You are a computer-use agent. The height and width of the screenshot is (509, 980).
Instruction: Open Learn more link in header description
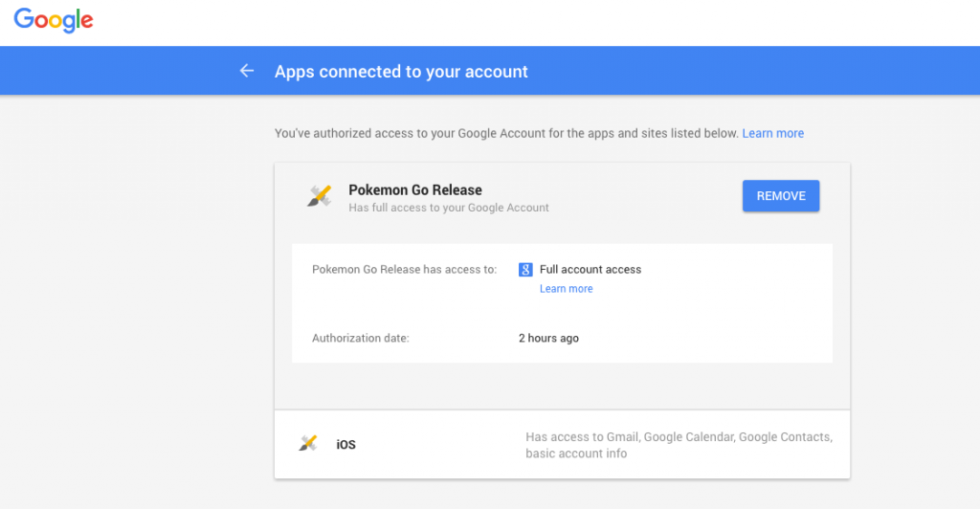point(773,133)
